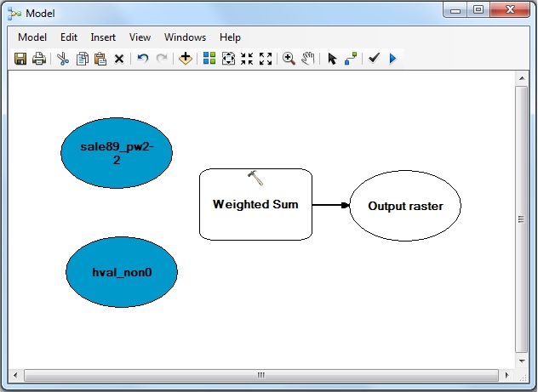
Task: Click the Cut scissors icon
Action: click(x=63, y=59)
